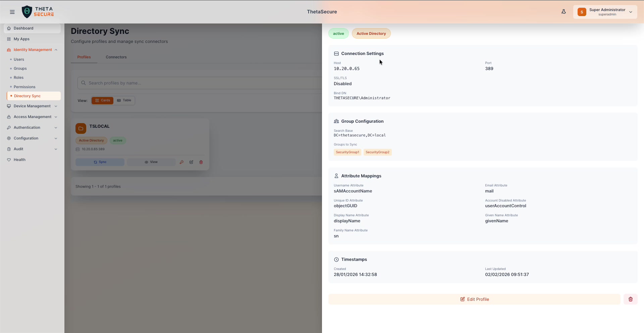Click the Sync button on TSLOCAL
Image resolution: width=644 pixels, height=333 pixels.
point(100,162)
